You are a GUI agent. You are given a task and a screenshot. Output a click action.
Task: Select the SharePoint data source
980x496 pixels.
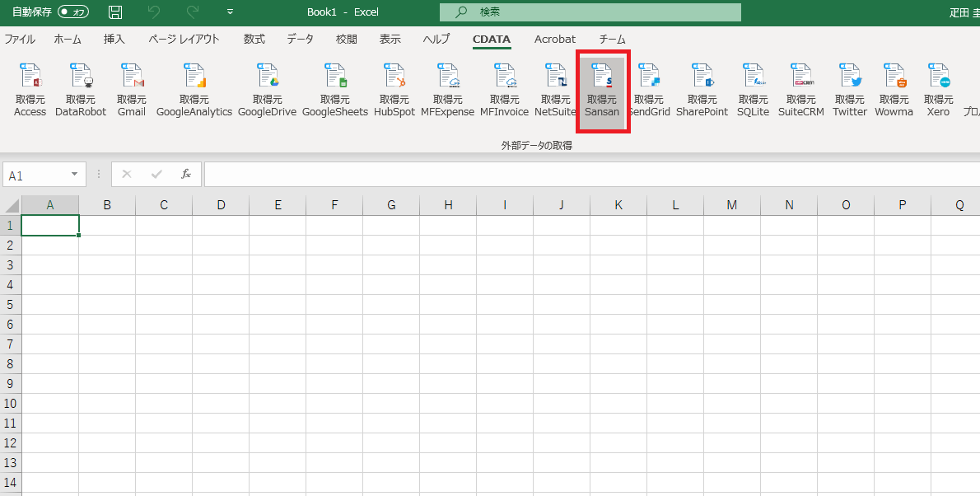click(x=702, y=90)
